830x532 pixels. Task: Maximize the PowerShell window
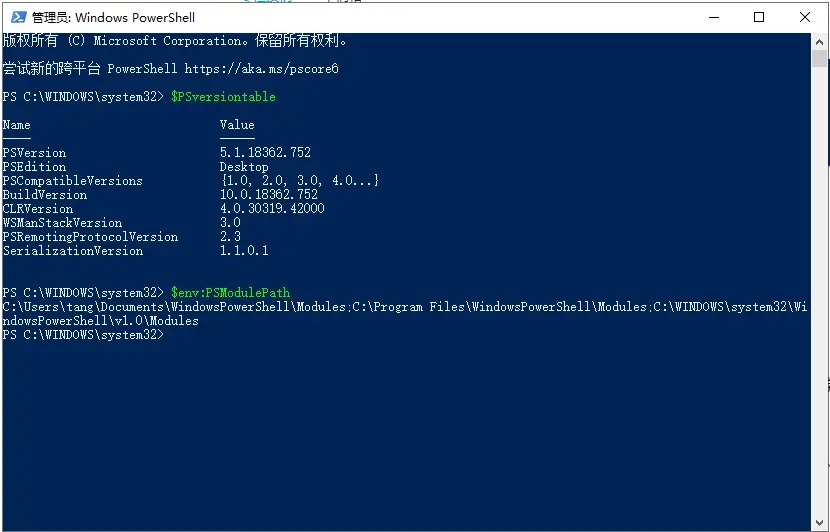[x=759, y=17]
